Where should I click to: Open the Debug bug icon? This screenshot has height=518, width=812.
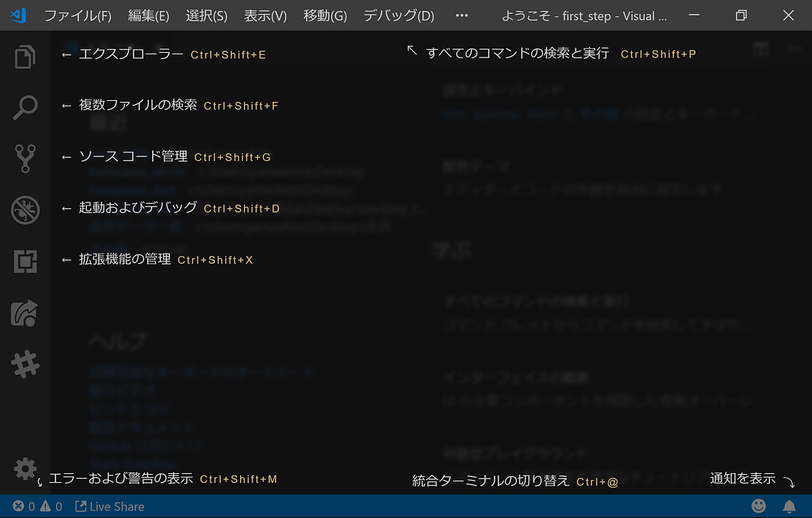25,210
